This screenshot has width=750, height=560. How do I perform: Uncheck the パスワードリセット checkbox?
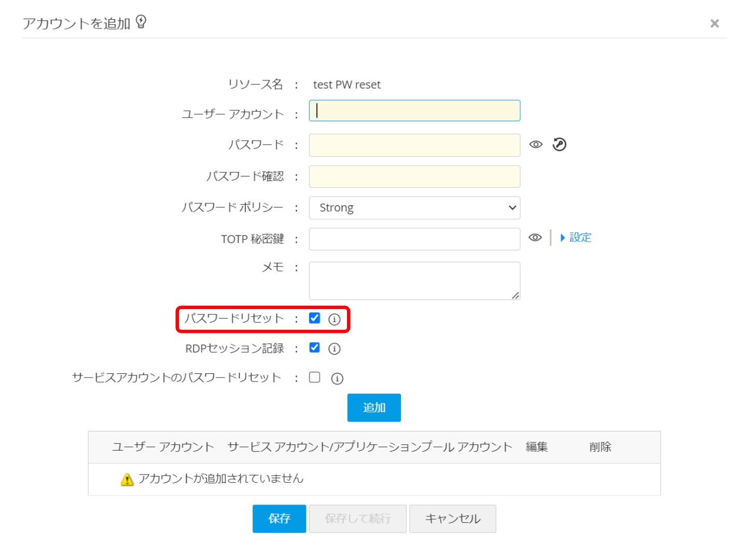click(x=314, y=318)
